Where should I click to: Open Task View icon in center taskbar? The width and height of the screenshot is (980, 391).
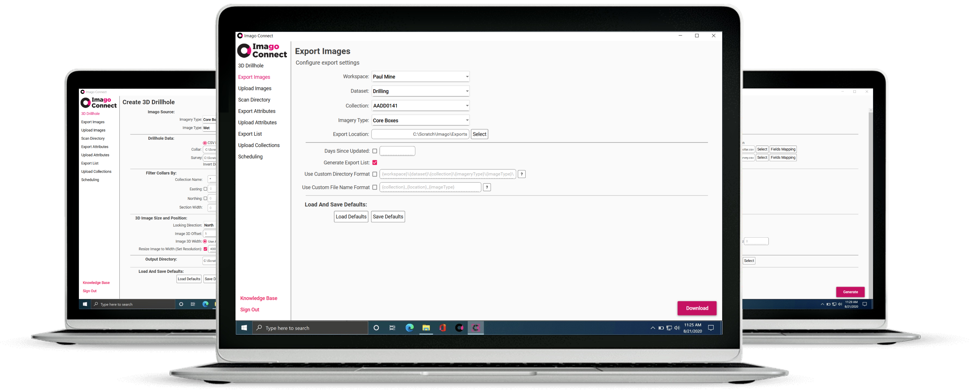coord(392,328)
